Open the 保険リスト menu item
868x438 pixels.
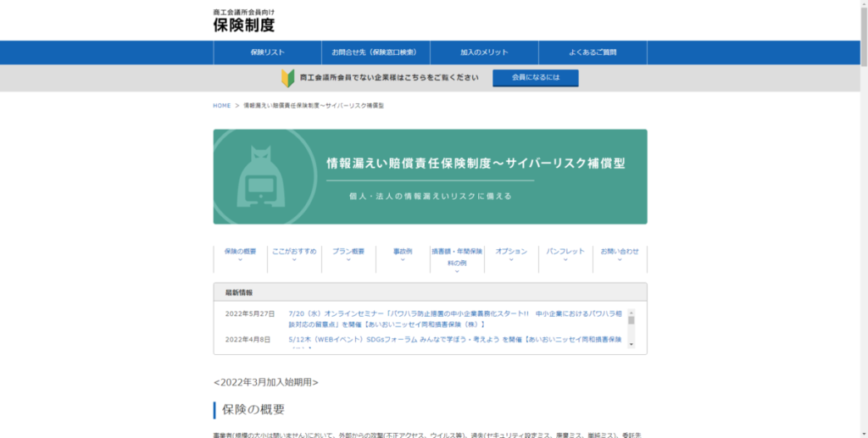267,53
